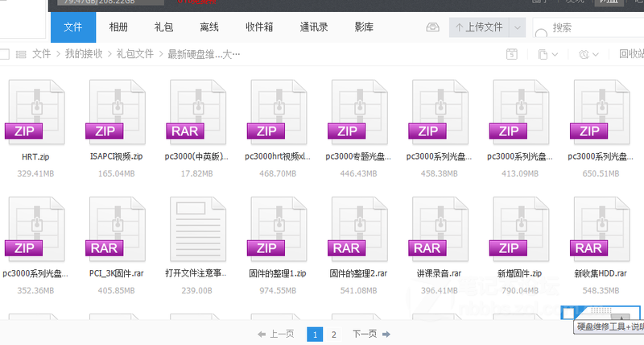Click the 固件的整理1.zip file name

[x=278, y=273]
